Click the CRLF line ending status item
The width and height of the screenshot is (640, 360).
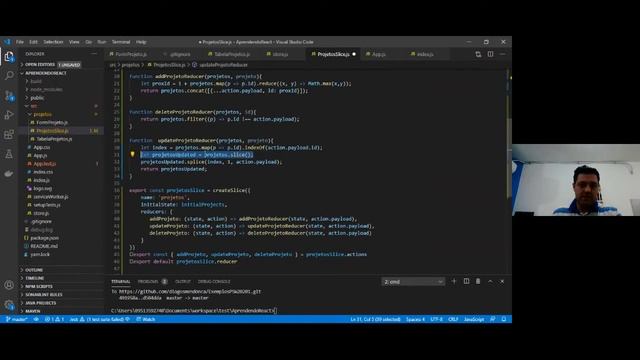click(453, 319)
